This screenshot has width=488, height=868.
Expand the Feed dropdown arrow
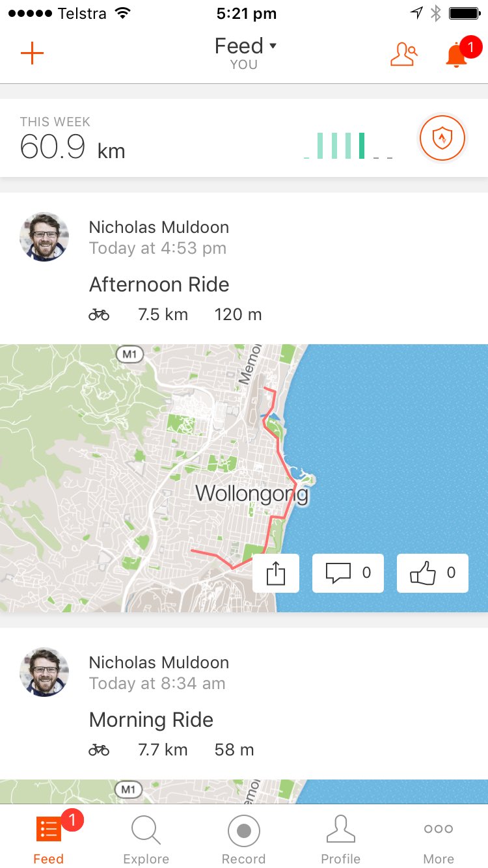coord(273,46)
